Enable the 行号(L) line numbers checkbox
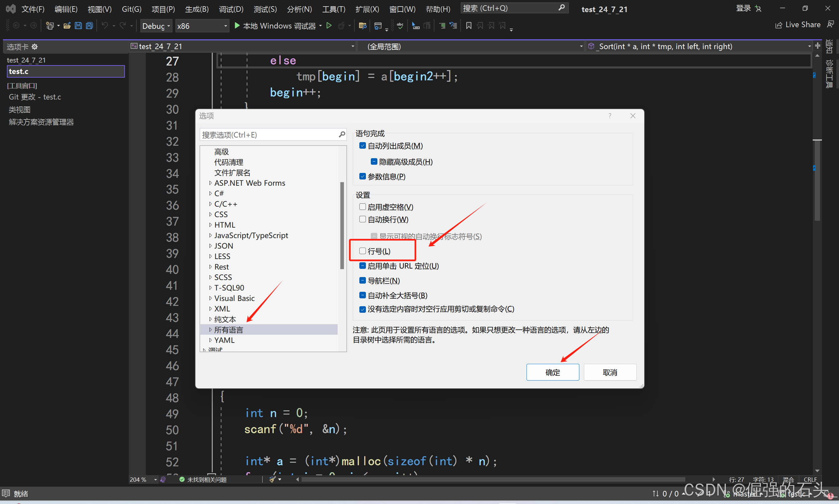 [x=362, y=251]
